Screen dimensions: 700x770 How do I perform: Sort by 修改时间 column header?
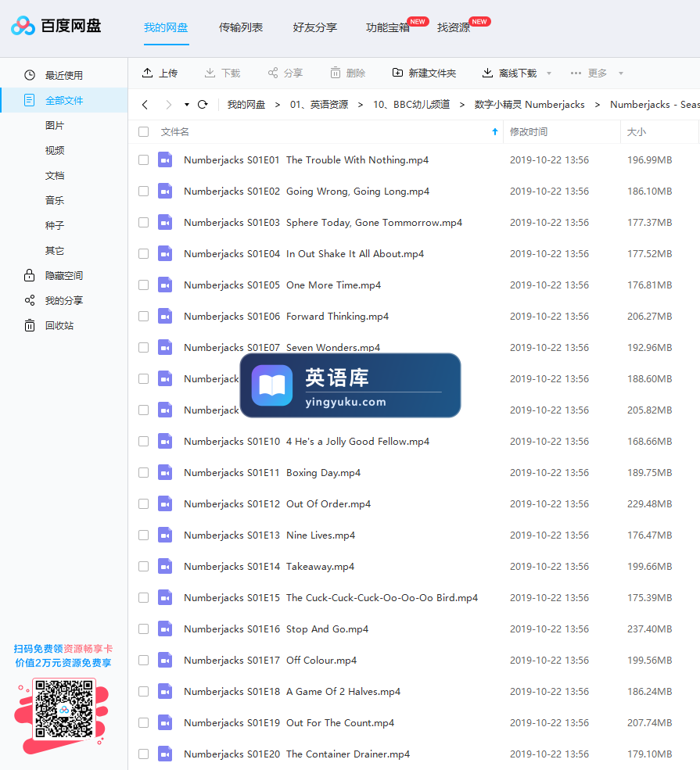coord(529,131)
